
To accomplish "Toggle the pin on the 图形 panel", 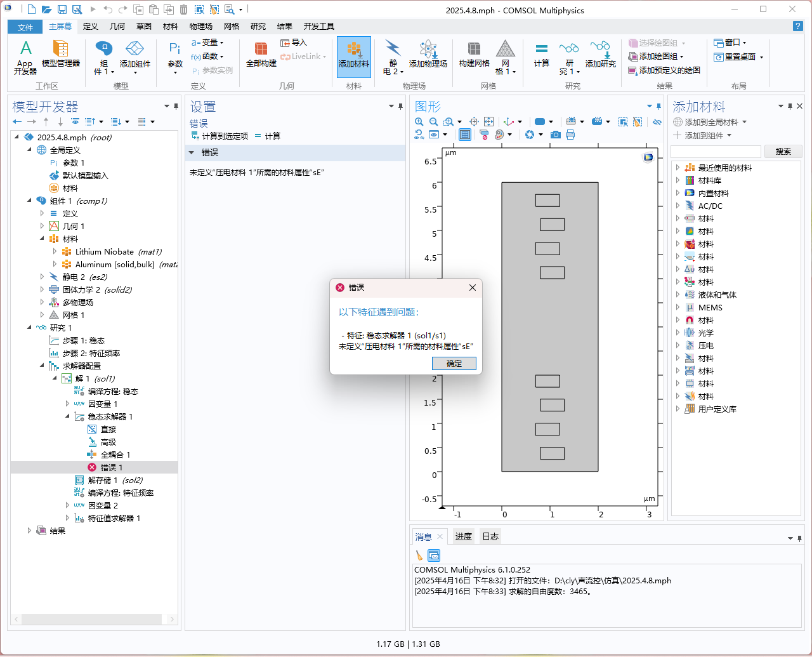I will (658, 107).
